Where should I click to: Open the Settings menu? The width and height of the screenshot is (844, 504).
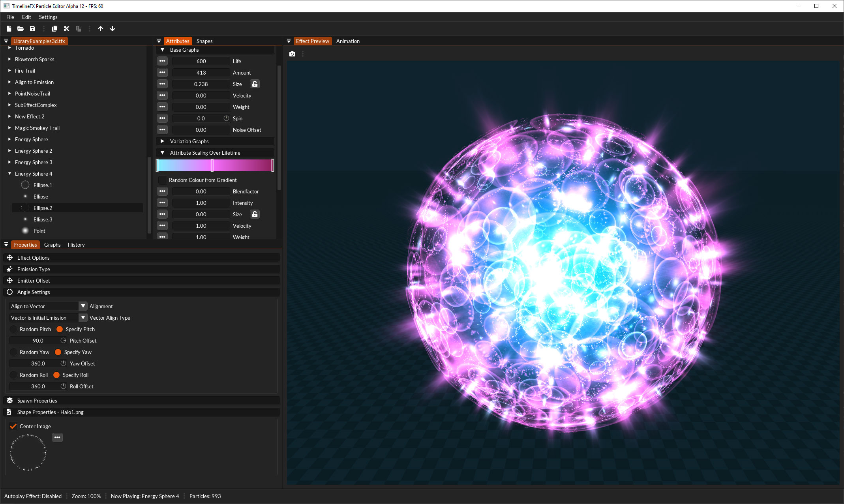(48, 17)
